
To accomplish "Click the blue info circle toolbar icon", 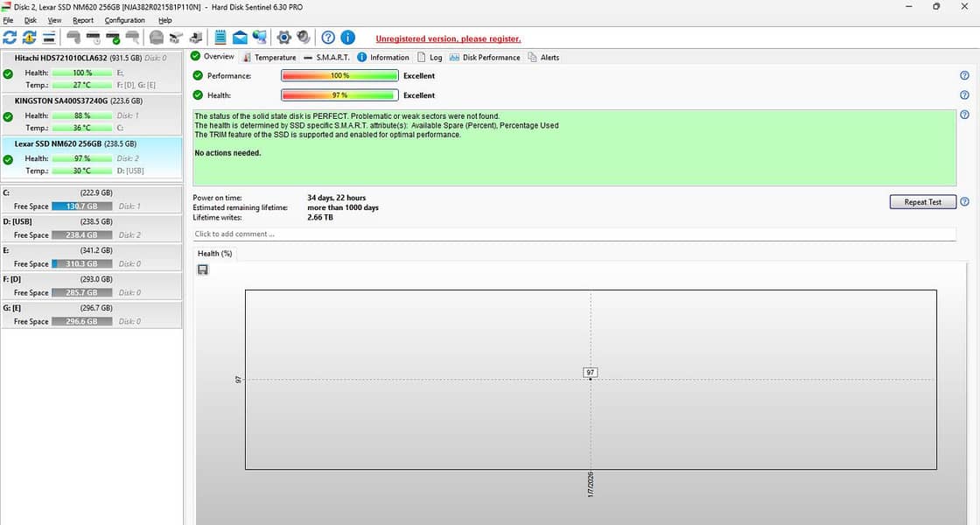I will click(x=347, y=38).
